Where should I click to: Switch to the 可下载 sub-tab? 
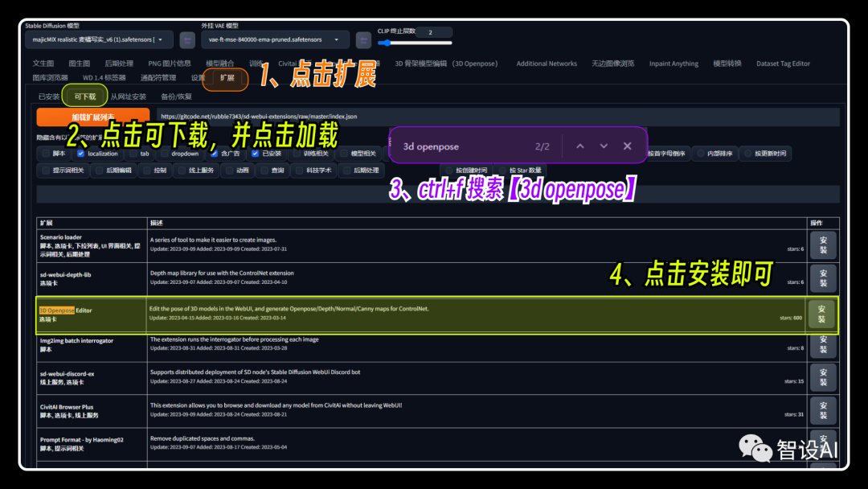(84, 97)
